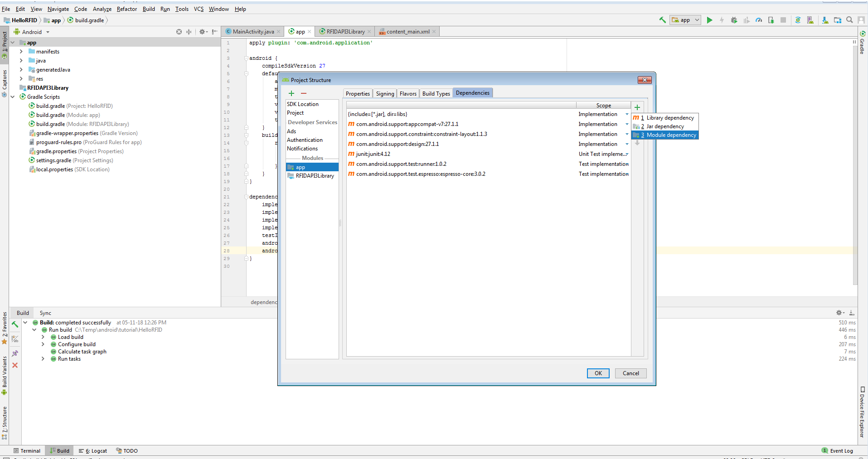
Task: Click the red minus remove module icon
Action: [x=304, y=93]
